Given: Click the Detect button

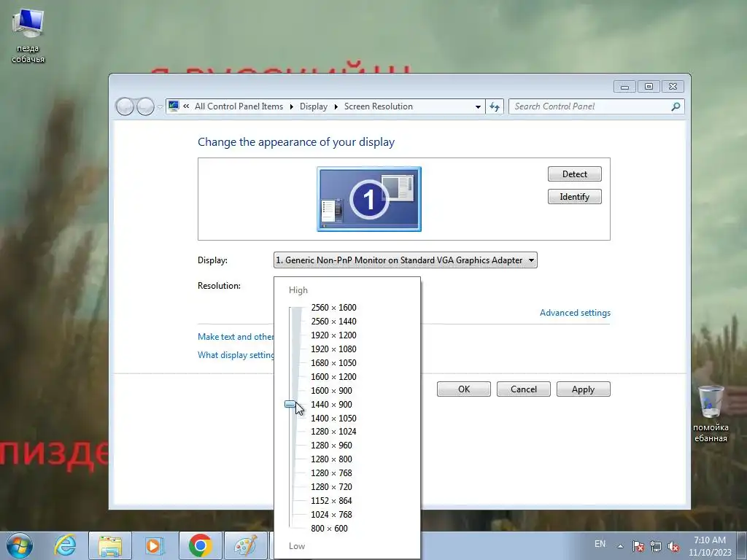Looking at the screenshot, I should tap(575, 174).
